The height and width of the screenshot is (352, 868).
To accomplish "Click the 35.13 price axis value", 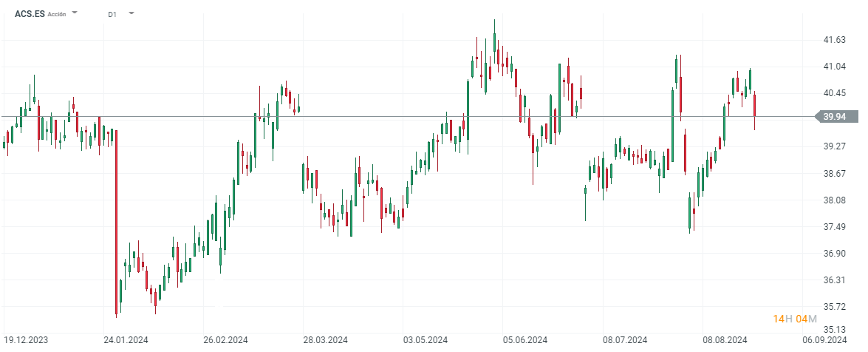I will 835,330.
